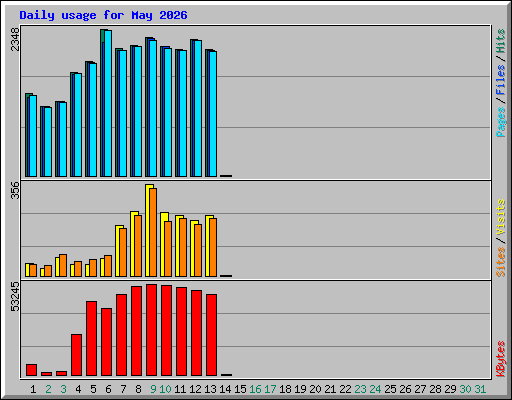Click the tallest cyan Pages bar for day 6
This screenshot has width=512, height=400.
(x=108, y=103)
